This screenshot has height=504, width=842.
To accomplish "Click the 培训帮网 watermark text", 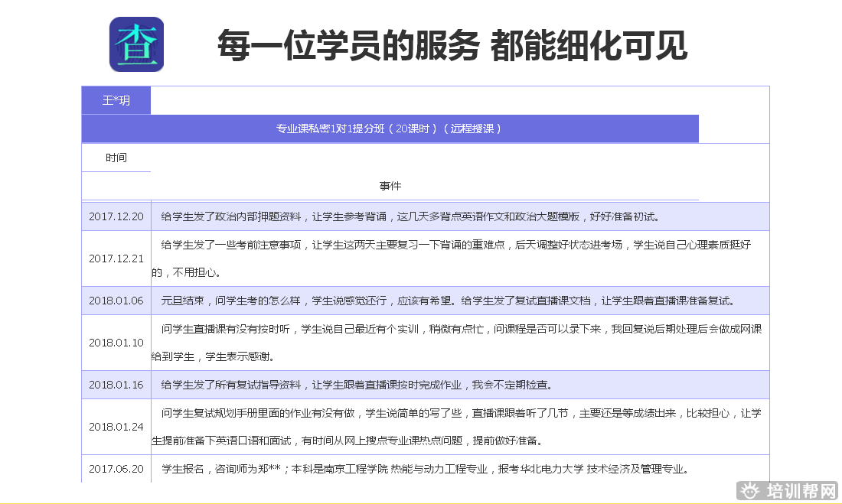I will point(800,491).
